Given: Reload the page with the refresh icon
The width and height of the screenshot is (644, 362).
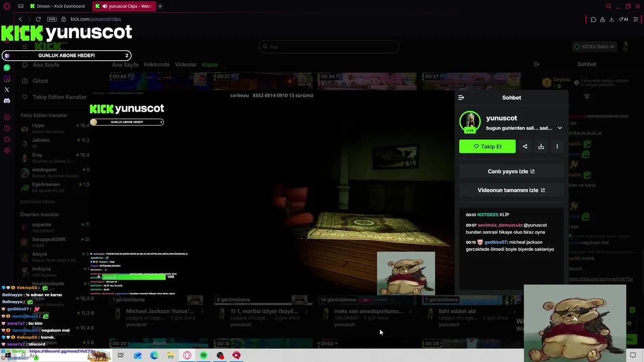Looking at the screenshot, I should pyautogui.click(x=38, y=19).
